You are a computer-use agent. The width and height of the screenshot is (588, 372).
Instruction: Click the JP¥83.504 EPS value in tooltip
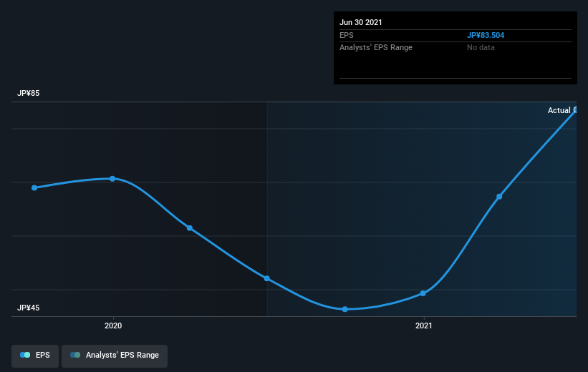[486, 35]
